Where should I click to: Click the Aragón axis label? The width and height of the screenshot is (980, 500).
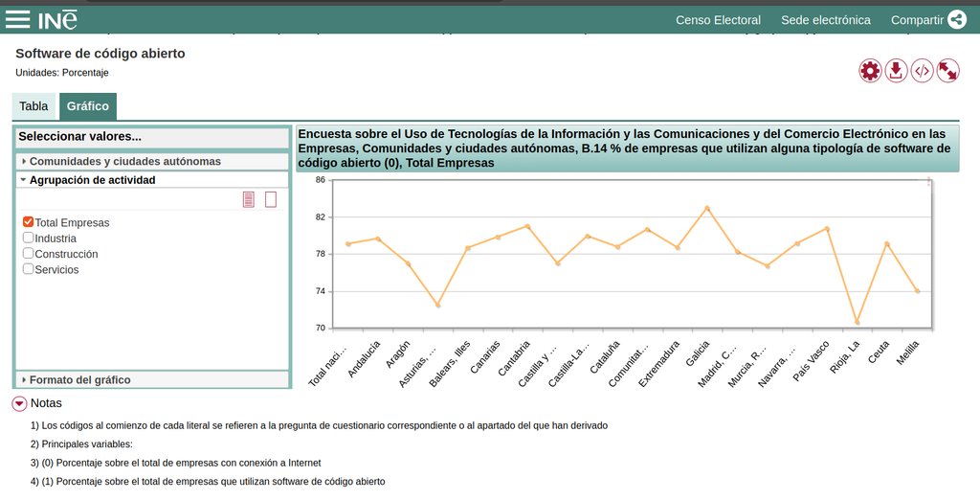[398, 354]
